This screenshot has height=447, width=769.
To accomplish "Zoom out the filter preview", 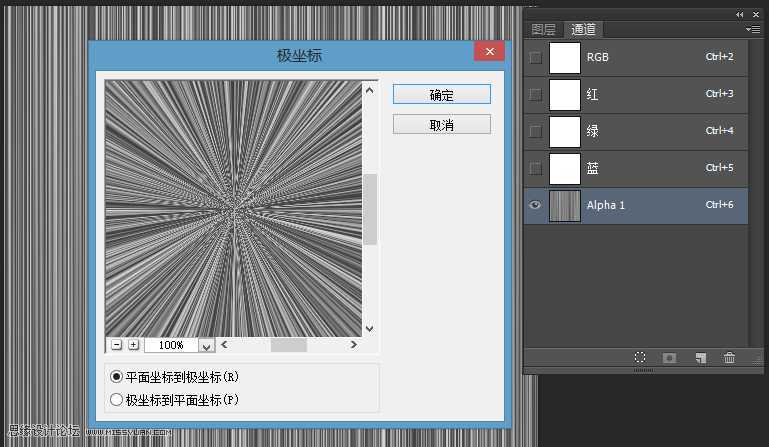I will pos(117,345).
